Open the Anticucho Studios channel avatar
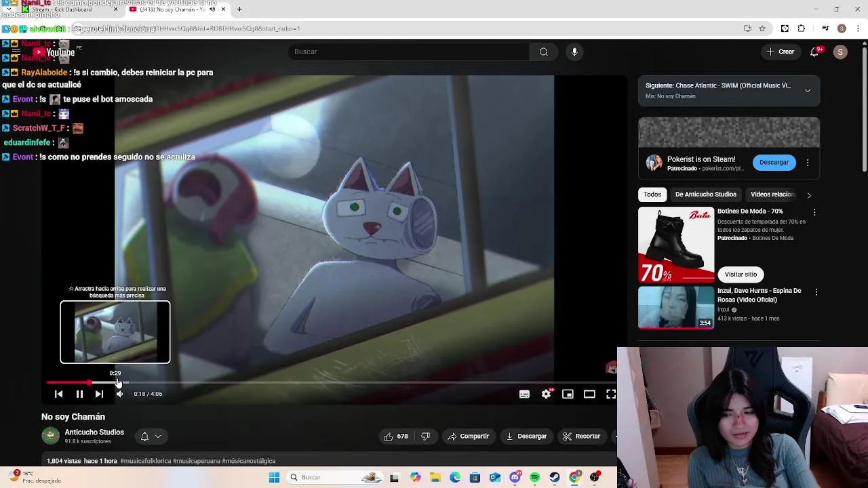Screen dimensions: 868x488 (50, 436)
